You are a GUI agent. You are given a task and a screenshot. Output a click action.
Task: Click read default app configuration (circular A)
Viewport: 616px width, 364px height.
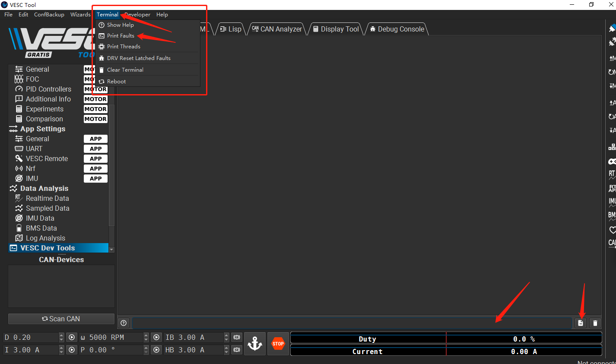point(612,117)
